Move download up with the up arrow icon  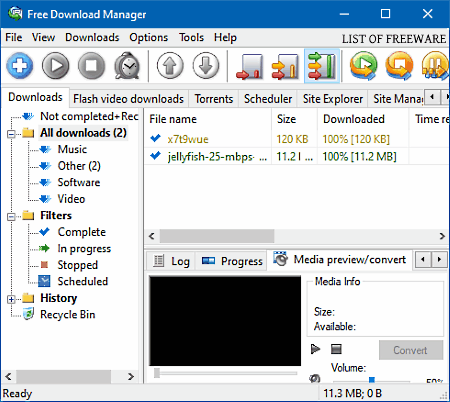170,66
